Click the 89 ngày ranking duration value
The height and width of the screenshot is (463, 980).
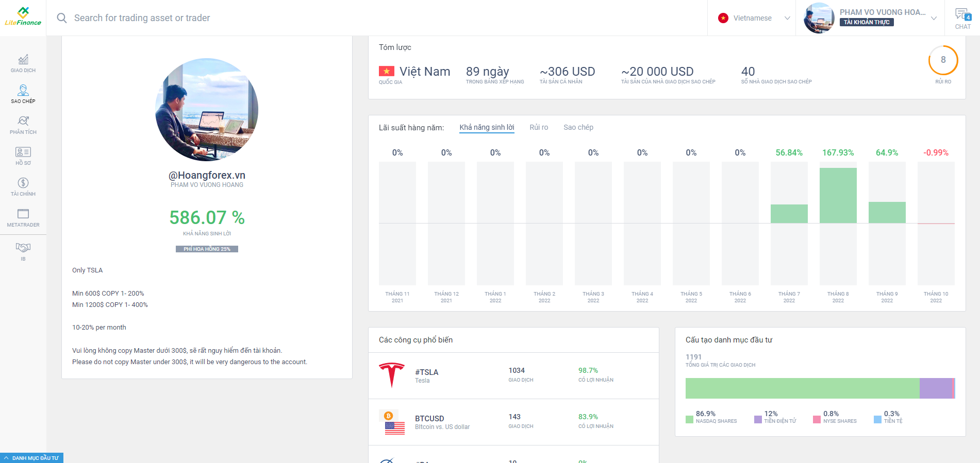click(x=487, y=72)
